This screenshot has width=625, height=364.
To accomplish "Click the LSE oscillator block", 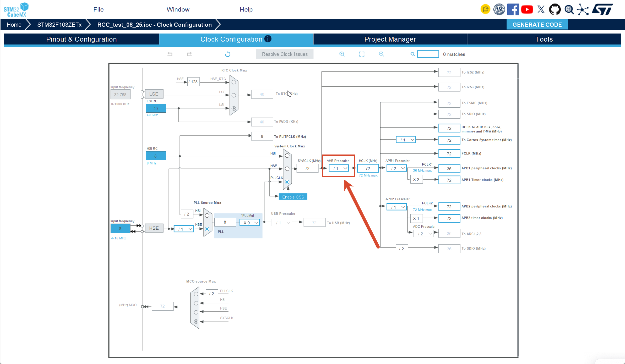I will click(154, 94).
